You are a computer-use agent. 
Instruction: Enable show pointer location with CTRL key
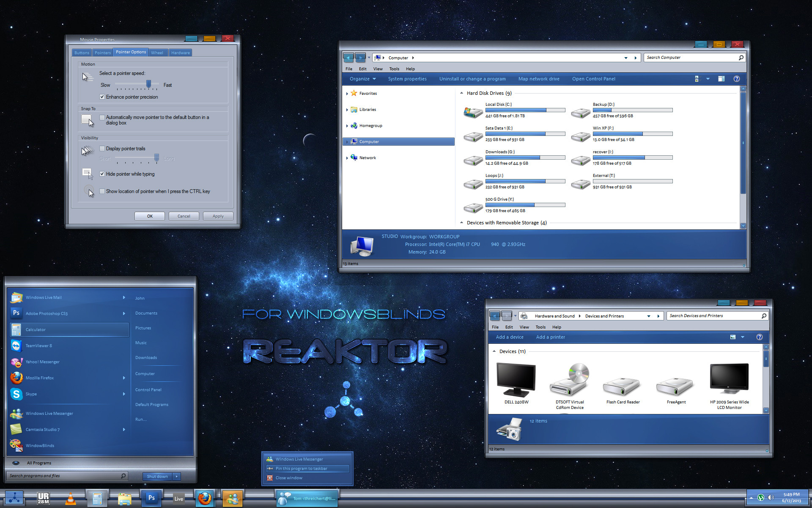point(102,191)
